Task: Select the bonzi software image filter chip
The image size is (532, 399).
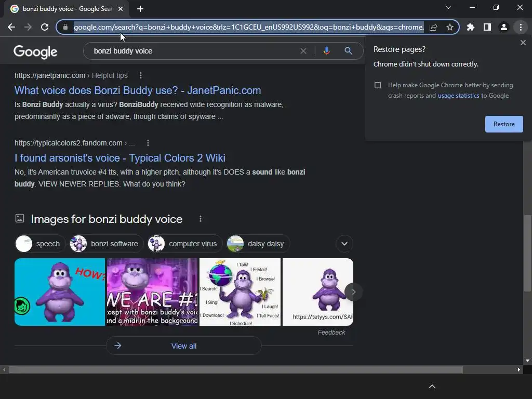Action: click(106, 244)
